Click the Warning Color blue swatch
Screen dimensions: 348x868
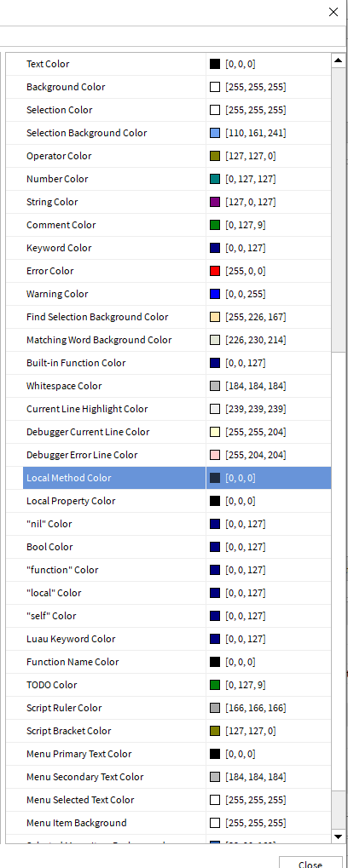coord(215,294)
